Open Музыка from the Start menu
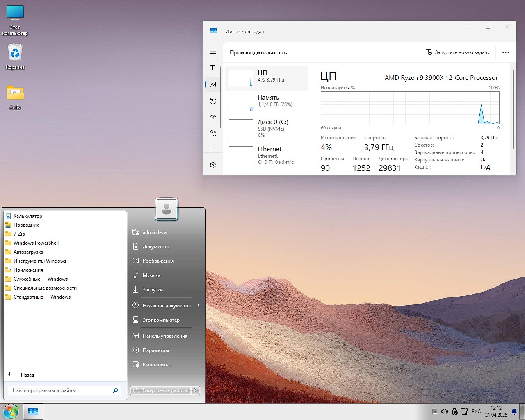The width and height of the screenshot is (525, 420). tap(166, 275)
